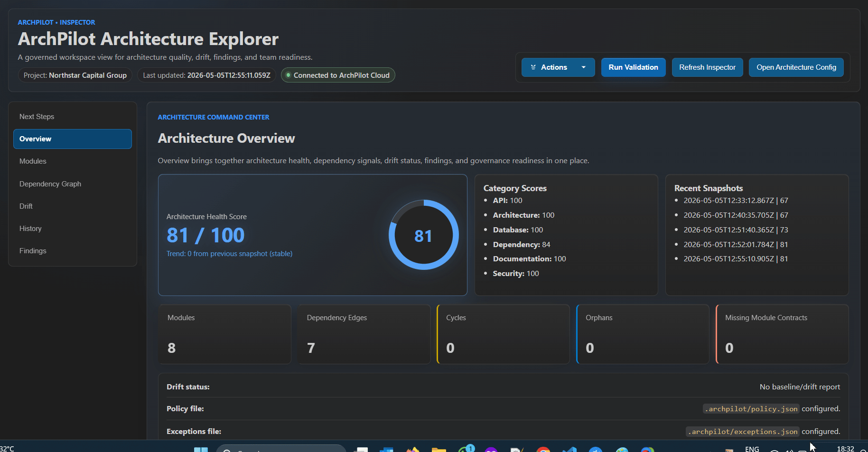Click the Drift status label
The height and width of the screenshot is (452, 868).
pos(188,387)
